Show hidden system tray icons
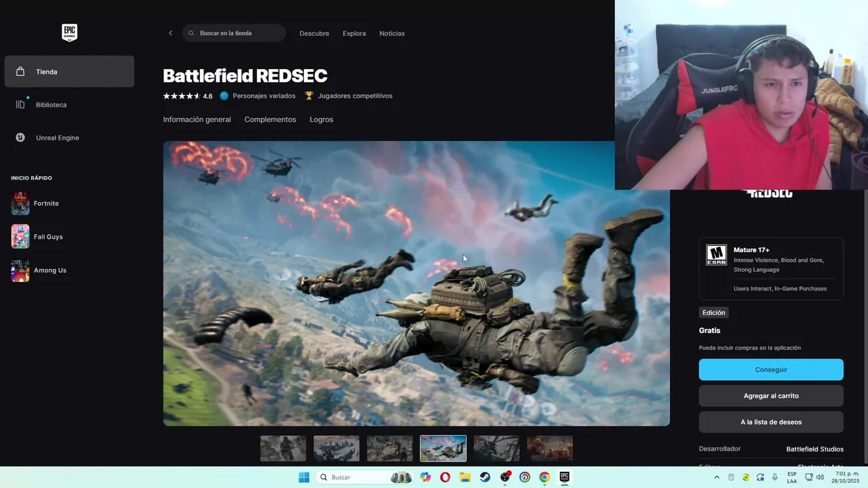 click(717, 477)
